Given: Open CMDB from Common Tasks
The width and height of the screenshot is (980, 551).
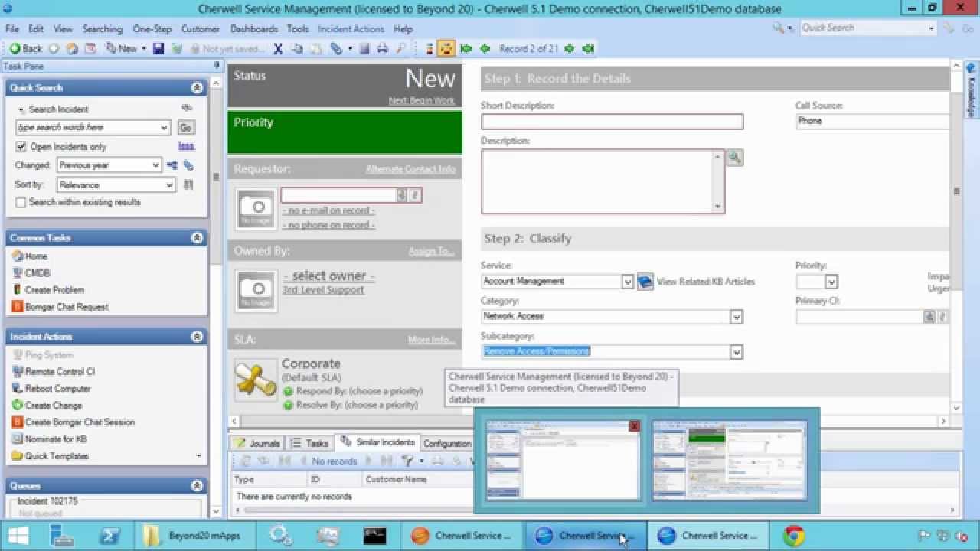Looking at the screenshot, I should pos(31,273).
